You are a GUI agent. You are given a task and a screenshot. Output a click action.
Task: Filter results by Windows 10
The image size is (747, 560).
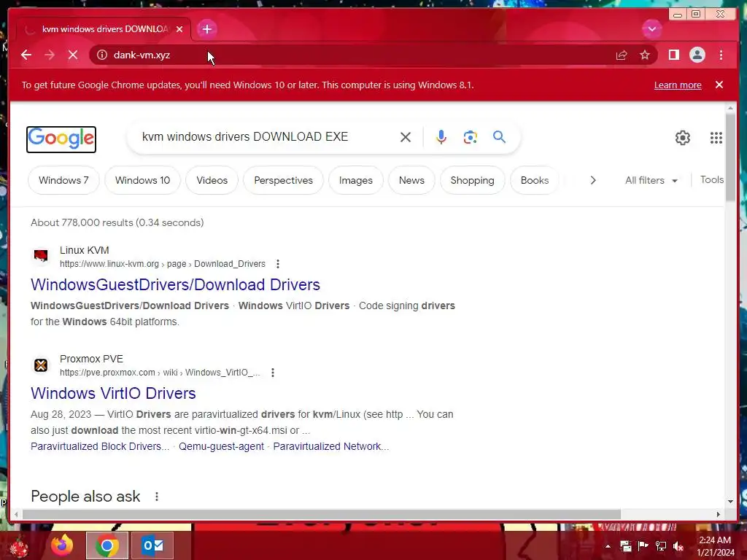coord(142,181)
